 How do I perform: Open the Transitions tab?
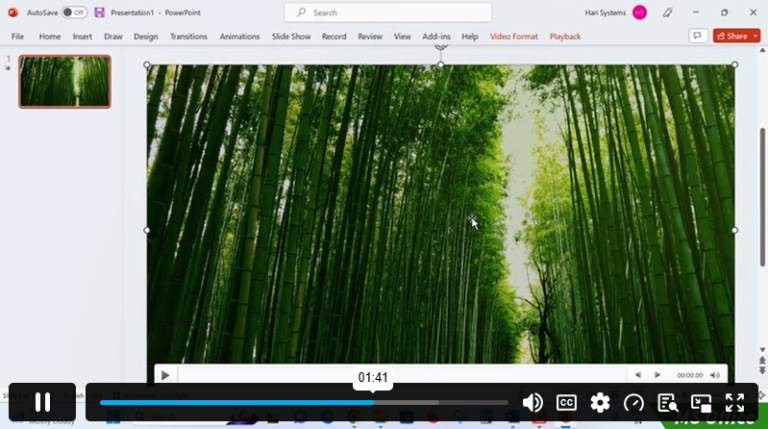coord(189,36)
